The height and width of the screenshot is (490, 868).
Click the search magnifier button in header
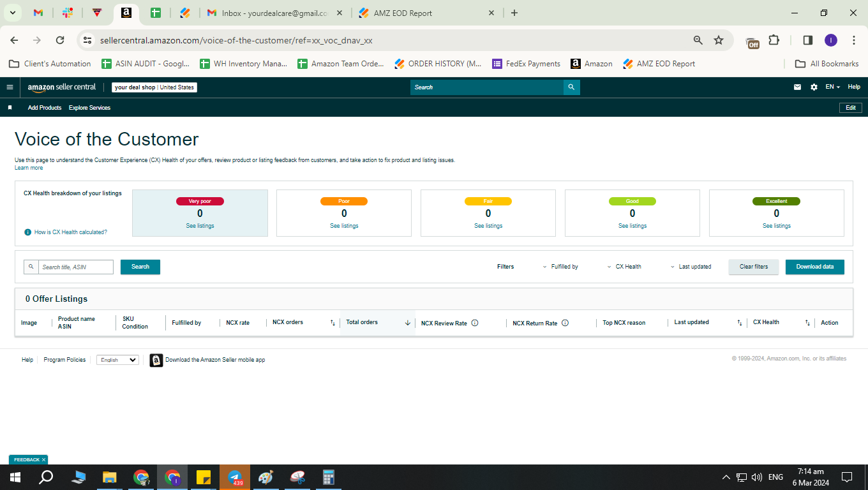point(571,87)
